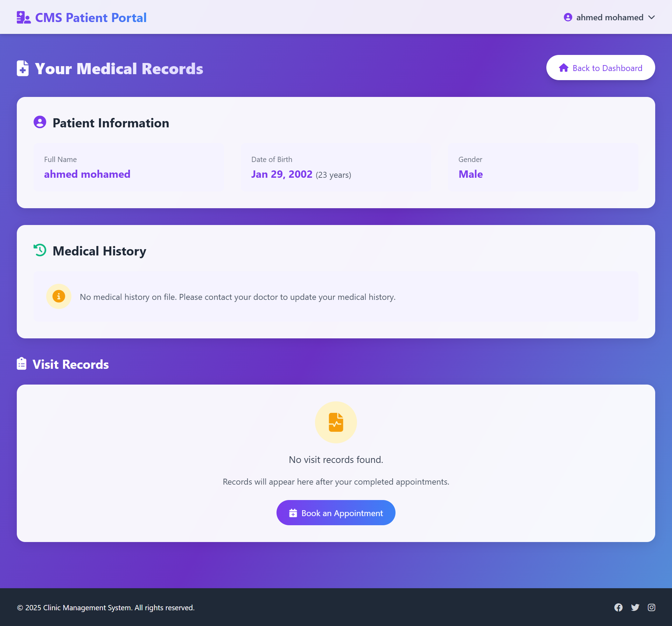Open Twitter link in footer
Viewport: 672px width, 626px height.
click(x=635, y=607)
